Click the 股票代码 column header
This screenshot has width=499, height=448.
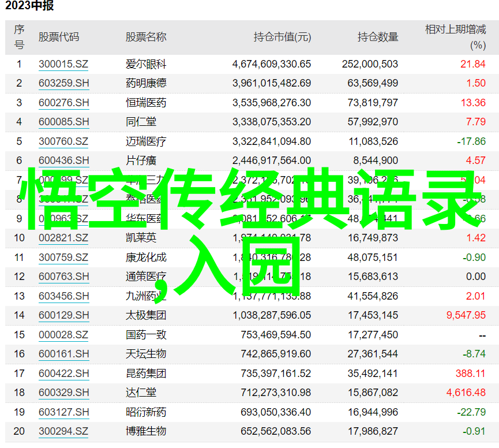(x=59, y=37)
